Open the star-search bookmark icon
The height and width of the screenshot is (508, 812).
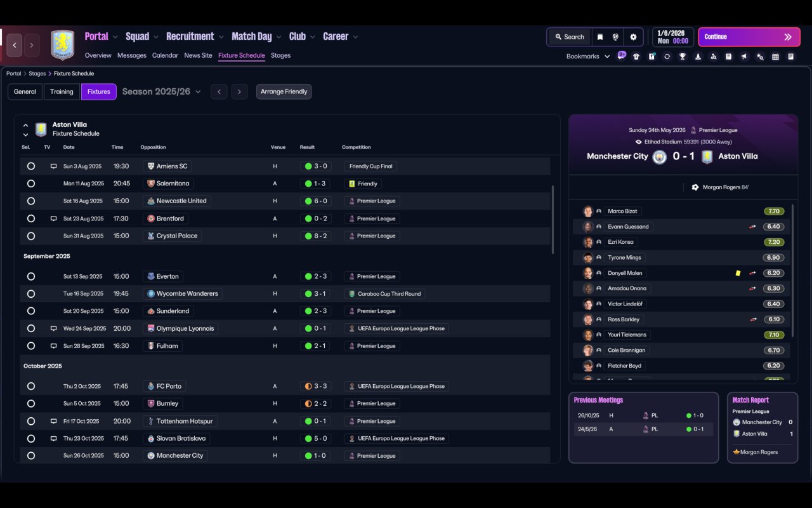760,57
